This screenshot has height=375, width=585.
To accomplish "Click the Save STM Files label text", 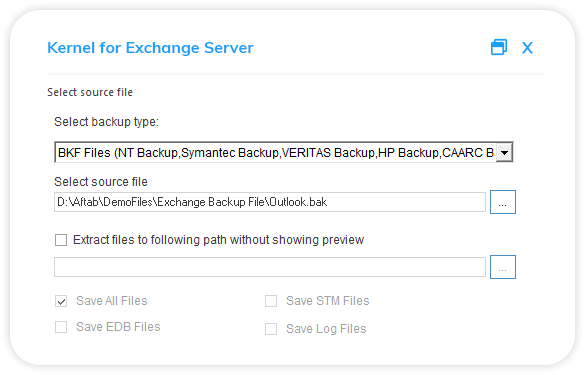I will pyautogui.click(x=328, y=301).
